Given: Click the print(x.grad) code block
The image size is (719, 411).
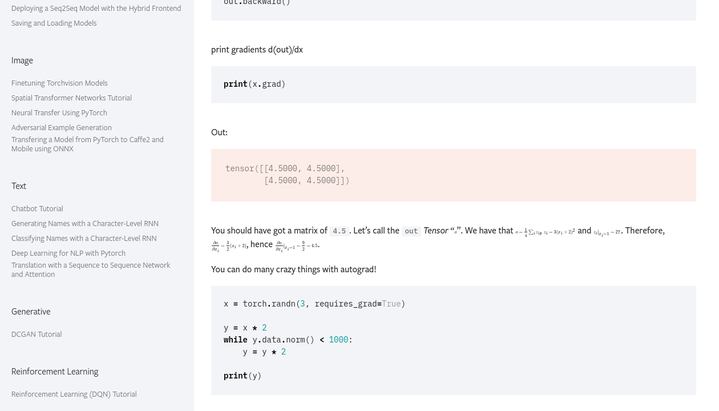Looking at the screenshot, I should pos(453,85).
